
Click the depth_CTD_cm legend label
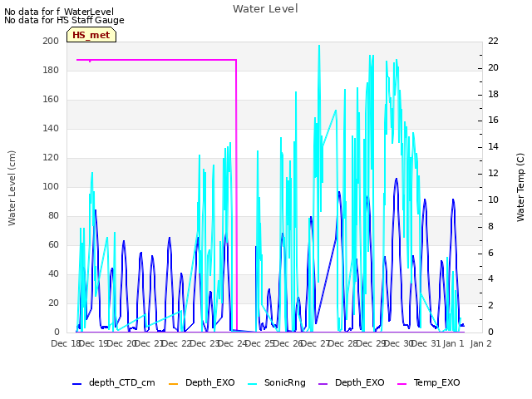coord(122,382)
